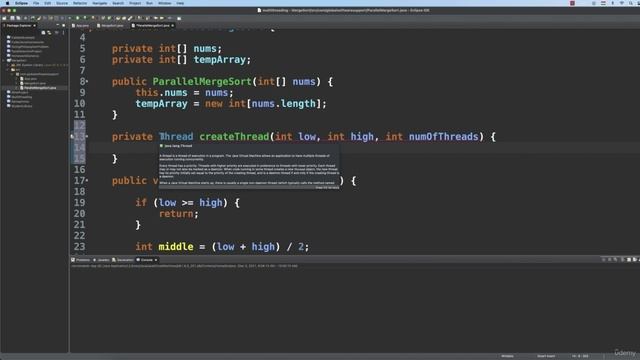Image resolution: width=640 pixels, height=360 pixels.
Task: Close the Package Explorer view
Action: [34, 26]
